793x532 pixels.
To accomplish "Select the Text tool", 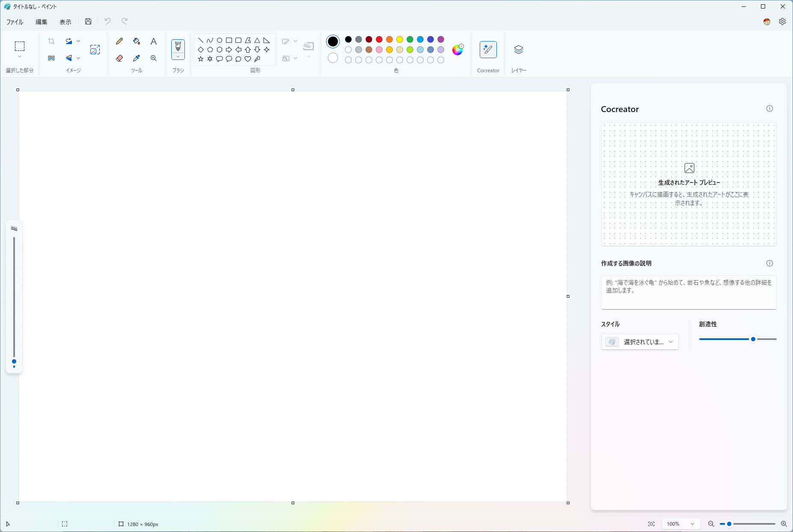I will coord(153,41).
